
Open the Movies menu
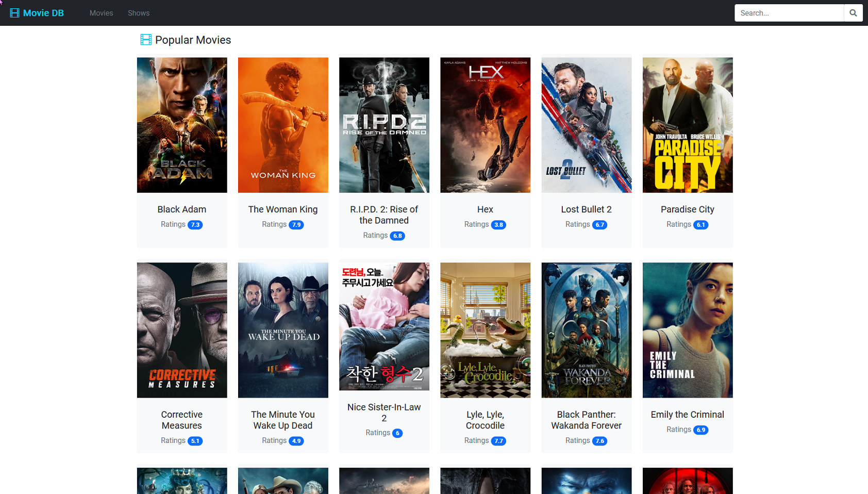pyautogui.click(x=101, y=13)
